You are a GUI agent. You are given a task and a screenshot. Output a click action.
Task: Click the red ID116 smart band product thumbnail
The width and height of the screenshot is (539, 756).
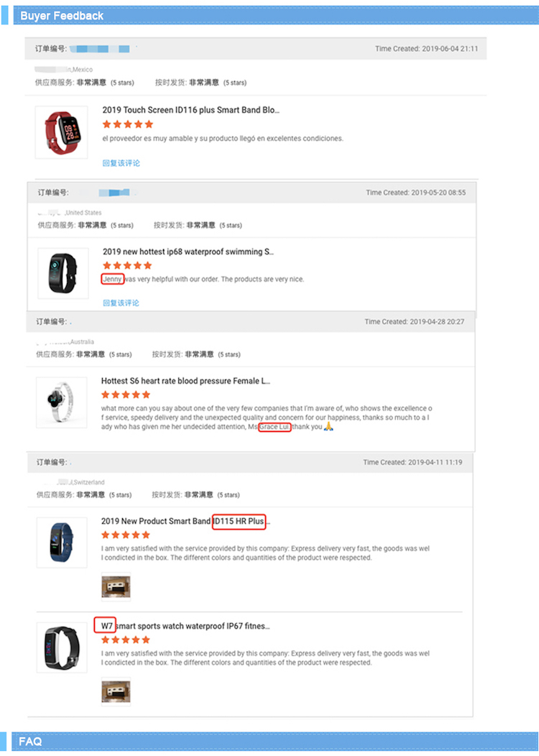pyautogui.click(x=61, y=132)
